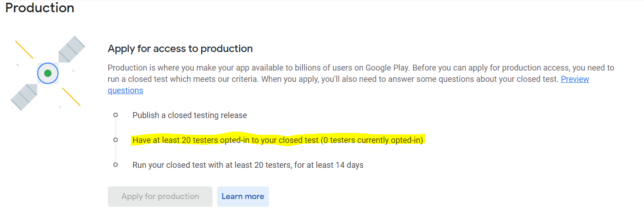Click the green dot in satellite center
The image size is (644, 218).
(x=48, y=73)
